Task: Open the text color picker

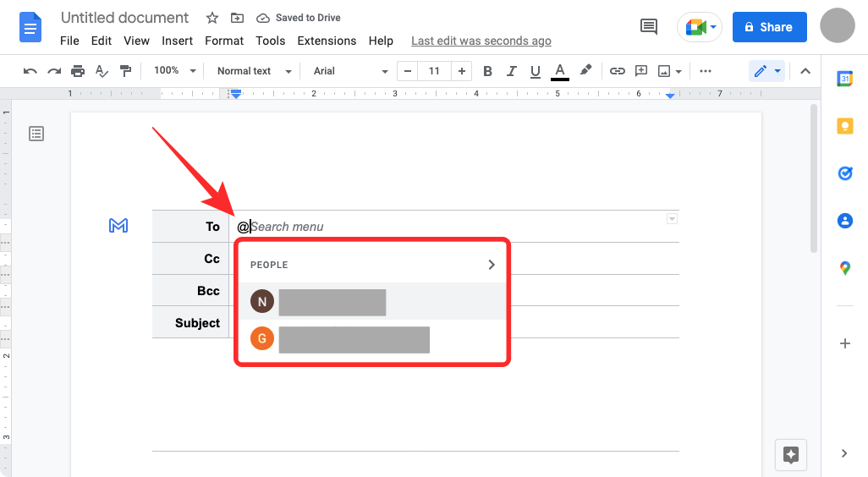Action: [560, 71]
